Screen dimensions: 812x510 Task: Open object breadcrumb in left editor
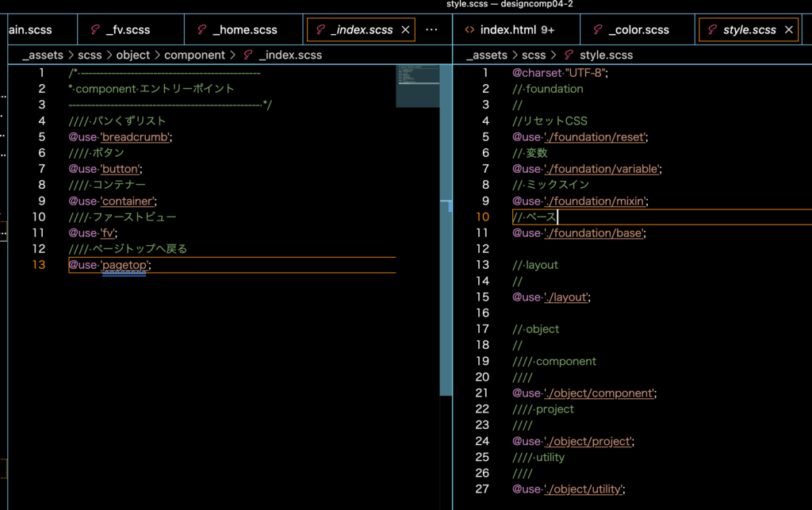click(133, 55)
